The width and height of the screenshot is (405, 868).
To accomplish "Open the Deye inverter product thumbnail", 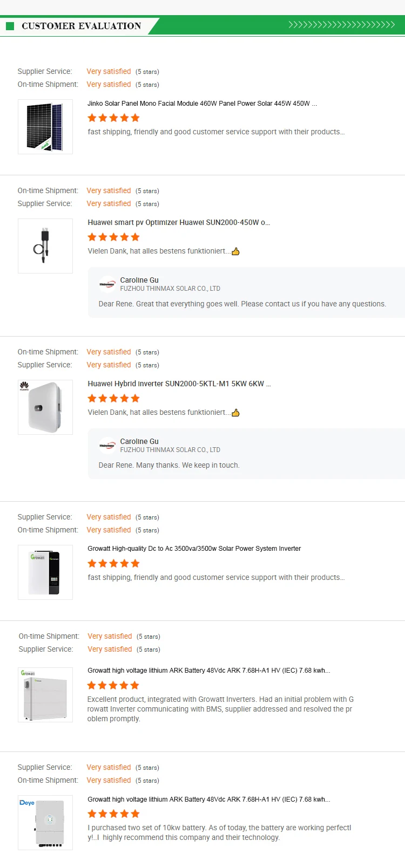I will tap(45, 823).
